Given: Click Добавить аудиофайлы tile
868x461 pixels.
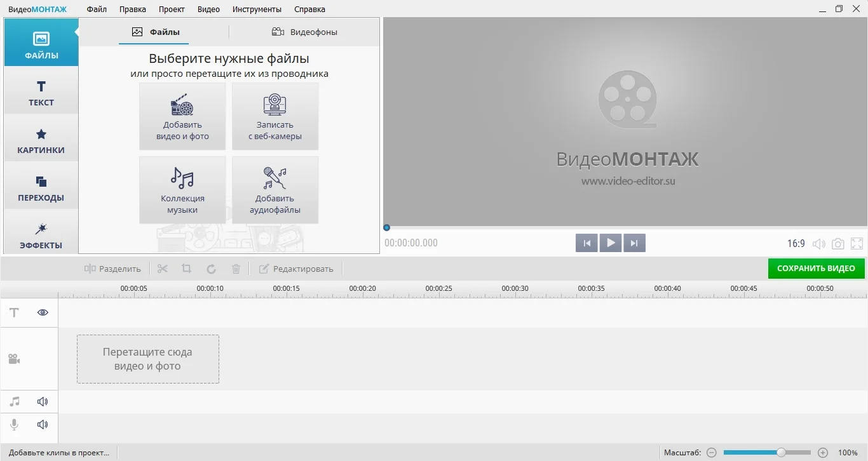Looking at the screenshot, I should [x=275, y=190].
